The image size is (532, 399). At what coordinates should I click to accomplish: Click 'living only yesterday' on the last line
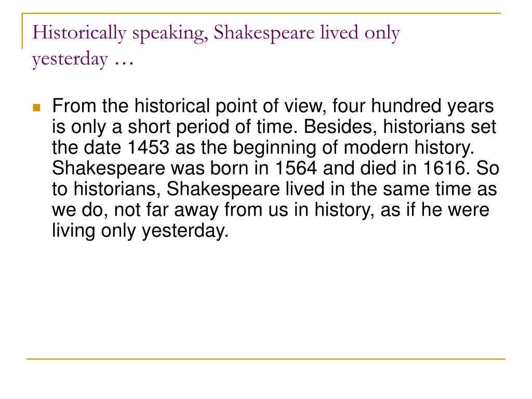pyautogui.click(x=140, y=231)
